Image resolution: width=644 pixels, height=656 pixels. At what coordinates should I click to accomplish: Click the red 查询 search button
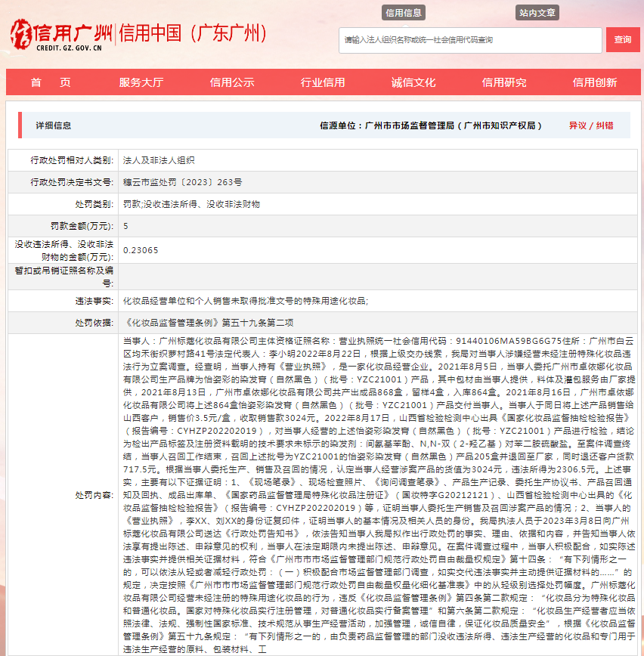tap(623, 39)
